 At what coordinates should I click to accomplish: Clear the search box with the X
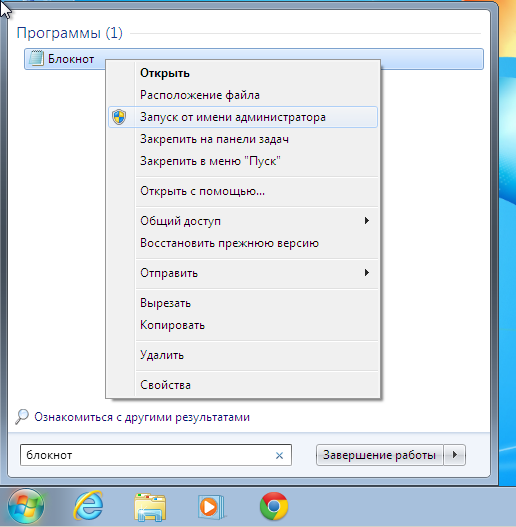279,455
